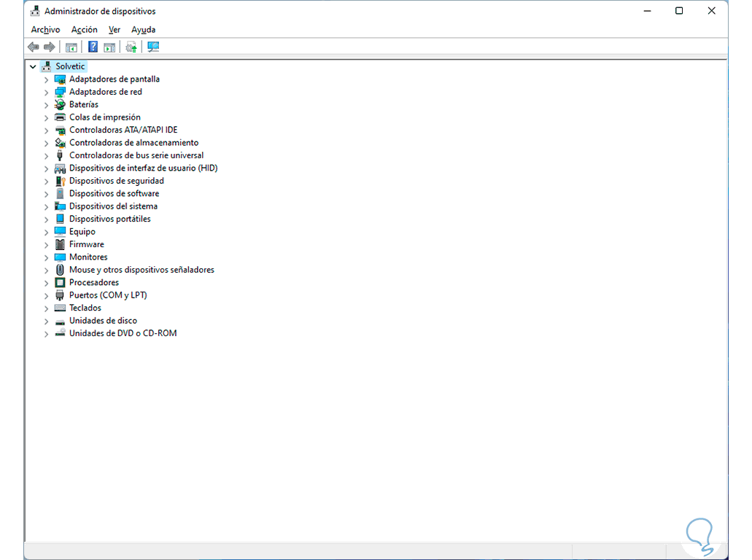The height and width of the screenshot is (560, 752).
Task: Expand Adaptadores de red
Action: pos(46,93)
